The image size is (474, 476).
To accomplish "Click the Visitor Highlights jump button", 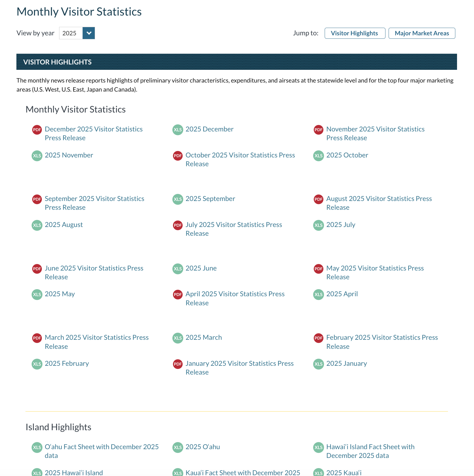I will tap(355, 33).
